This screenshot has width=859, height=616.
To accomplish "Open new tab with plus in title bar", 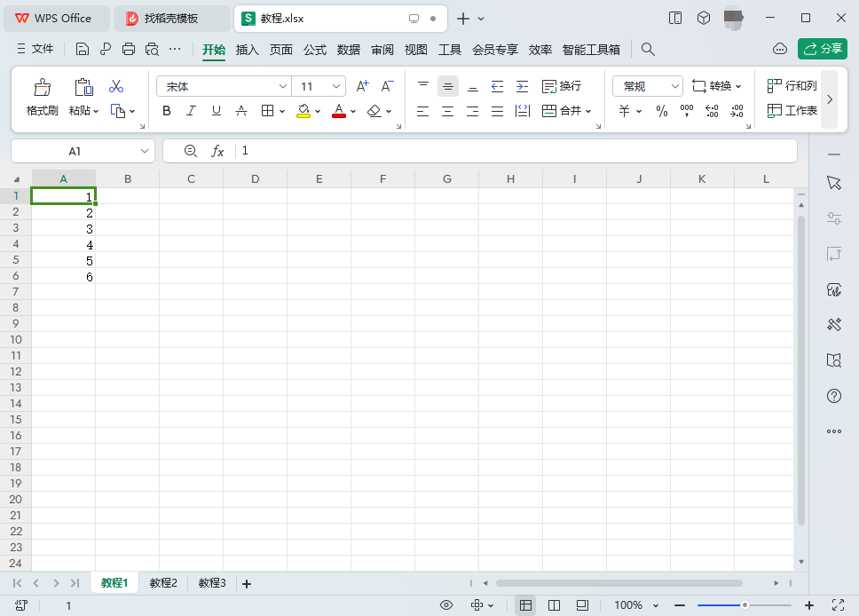I will [x=463, y=19].
